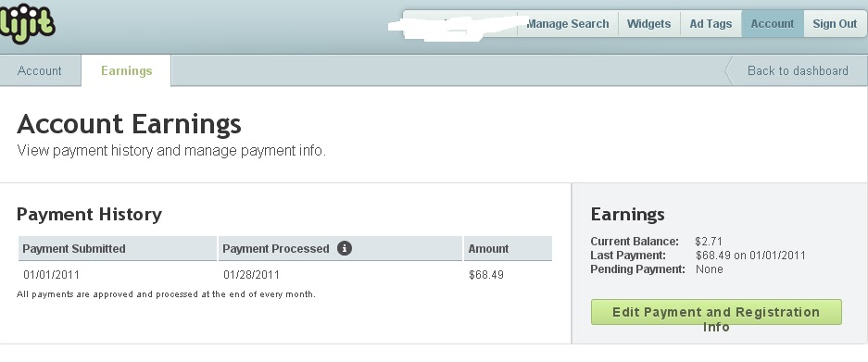Go to the Widgets section
The image size is (868, 362).
click(648, 24)
